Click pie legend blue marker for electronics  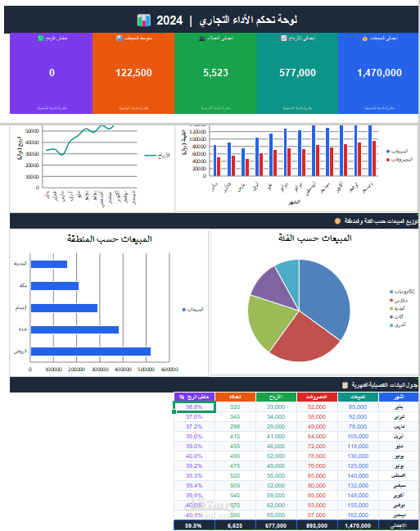click(391, 292)
